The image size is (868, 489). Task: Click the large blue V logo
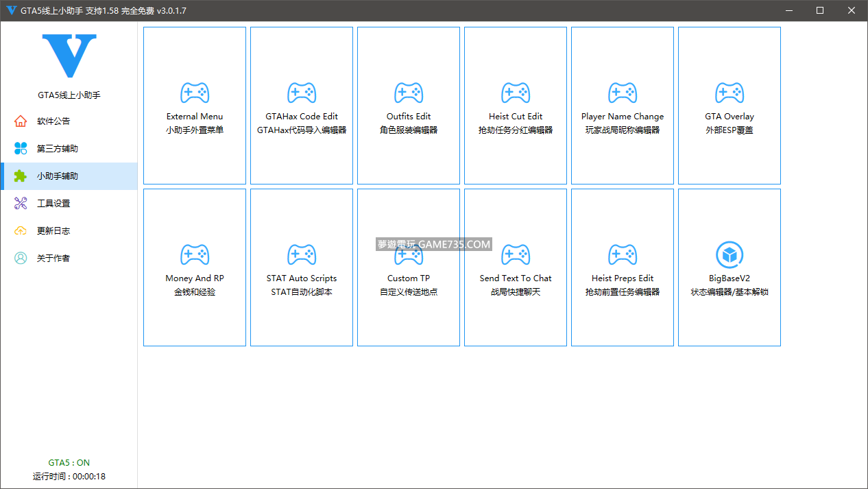coord(69,56)
